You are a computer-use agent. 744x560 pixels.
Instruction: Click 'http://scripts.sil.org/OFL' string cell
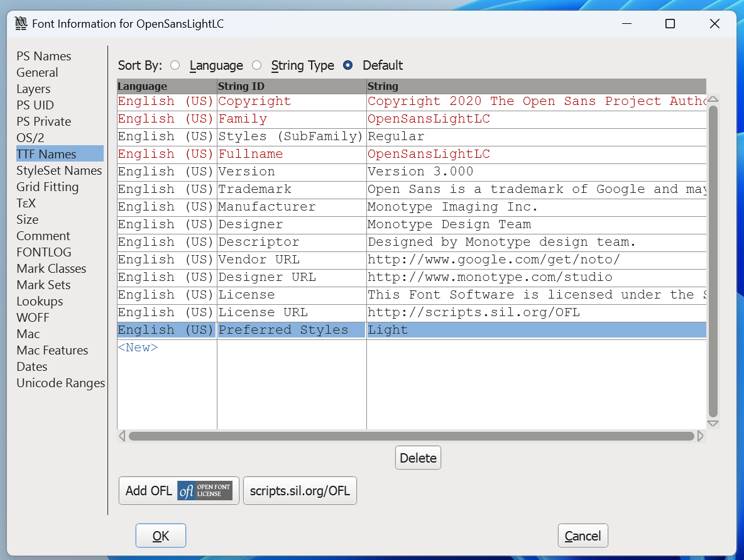tap(537, 312)
